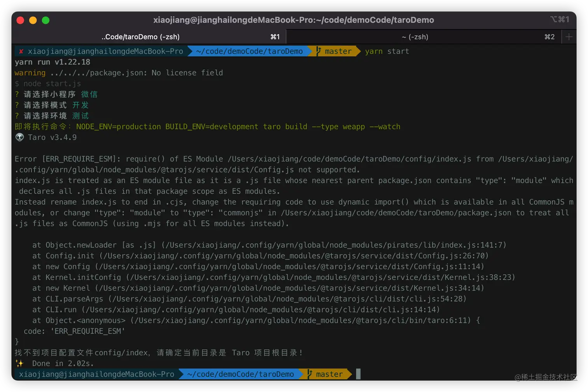Screen dimensions: 588x392
Task: Click the 'at new Kernel' stack line
Action: tap(258, 288)
